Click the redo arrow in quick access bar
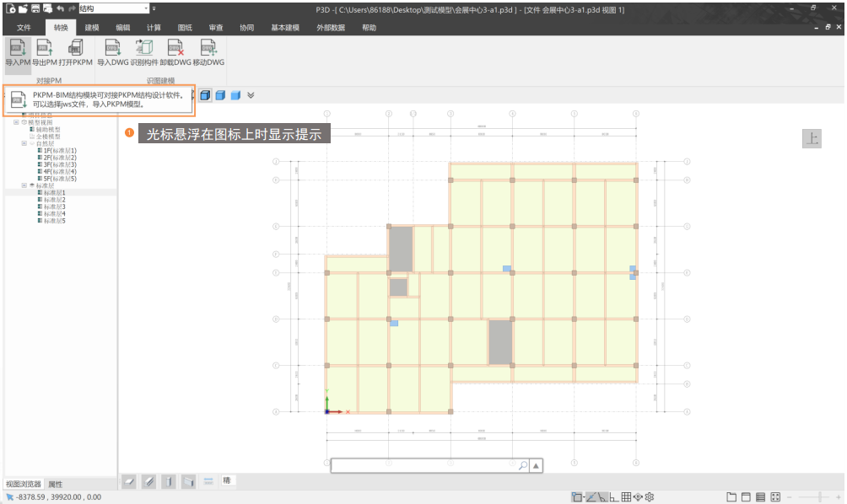Image resolution: width=847 pixels, height=504 pixels. 73,8
